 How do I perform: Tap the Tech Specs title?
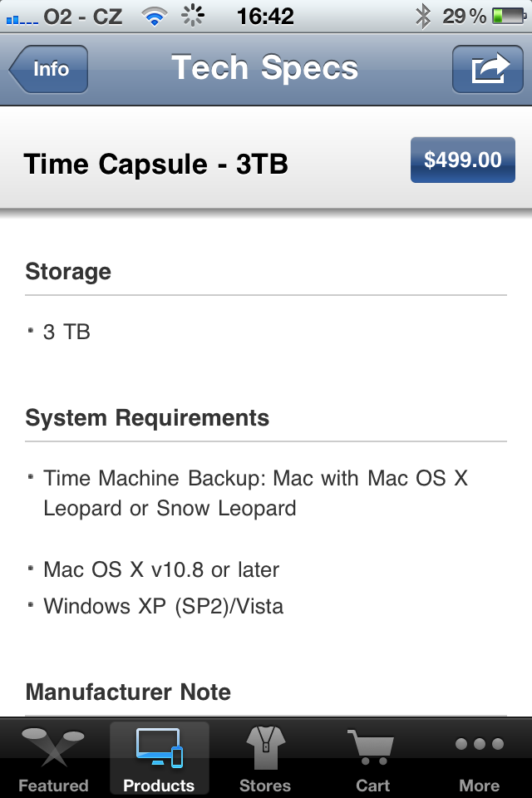pyautogui.click(x=265, y=68)
